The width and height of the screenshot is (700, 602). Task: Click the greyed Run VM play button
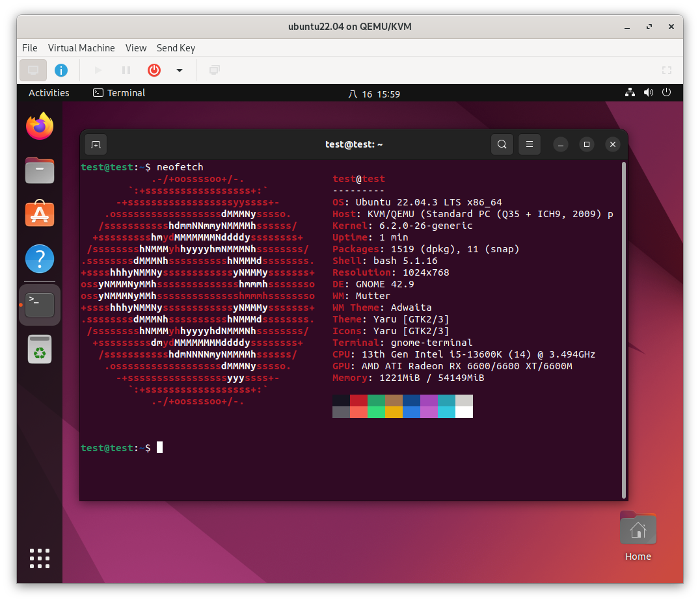98,70
